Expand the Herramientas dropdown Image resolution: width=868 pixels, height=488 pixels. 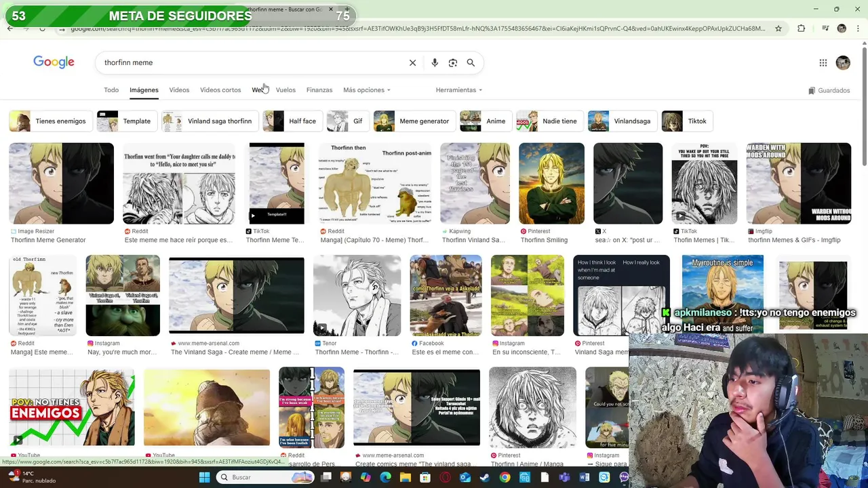coord(459,90)
